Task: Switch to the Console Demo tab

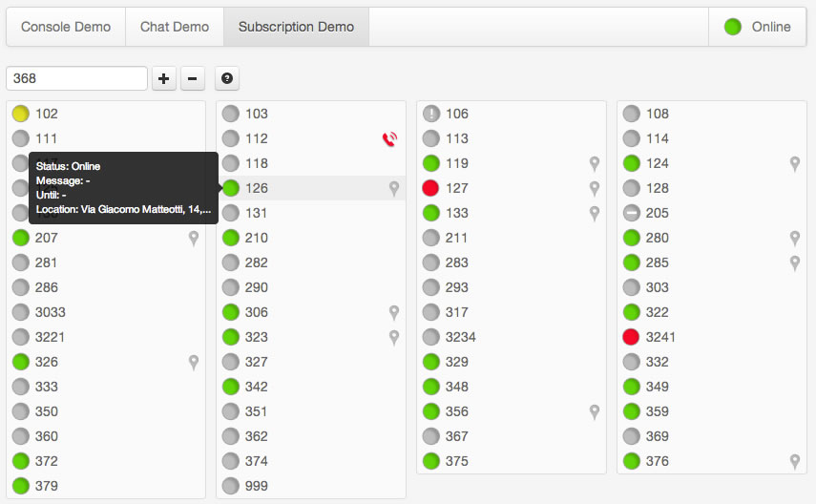Action: click(x=66, y=27)
